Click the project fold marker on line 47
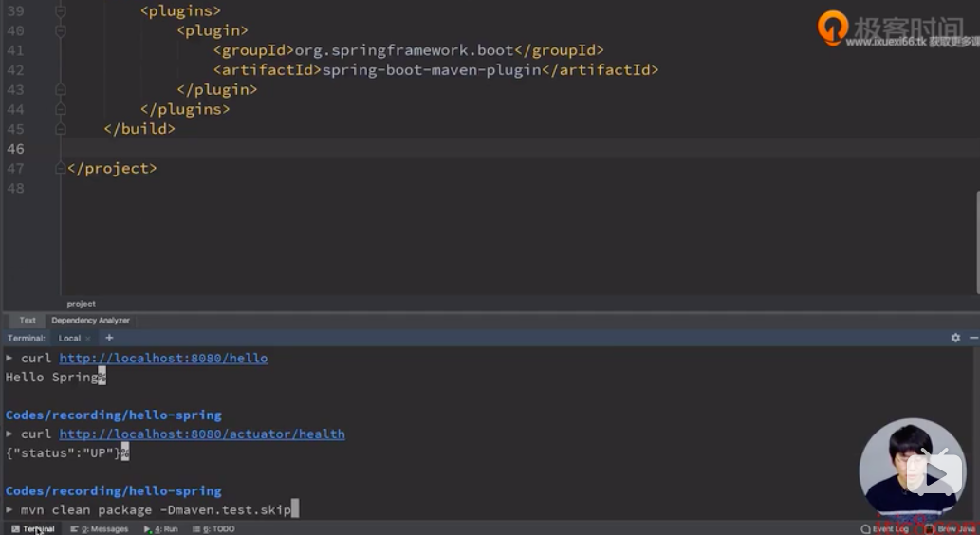This screenshot has height=535, width=980. (x=61, y=168)
